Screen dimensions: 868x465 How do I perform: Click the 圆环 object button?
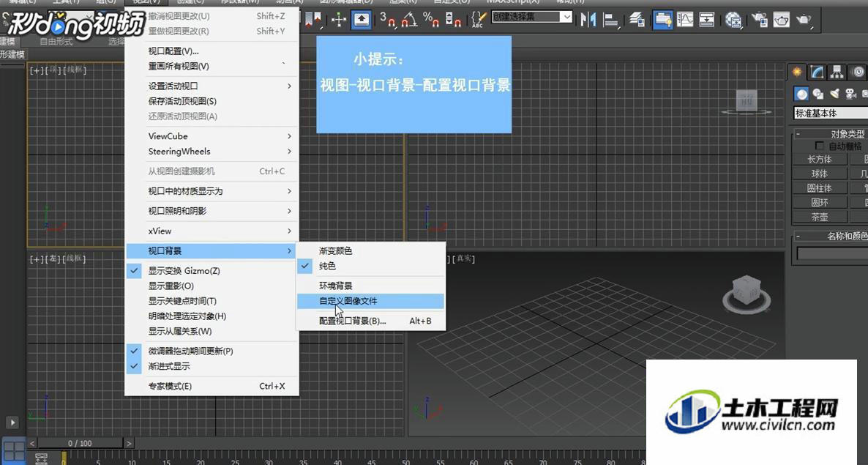(x=820, y=203)
